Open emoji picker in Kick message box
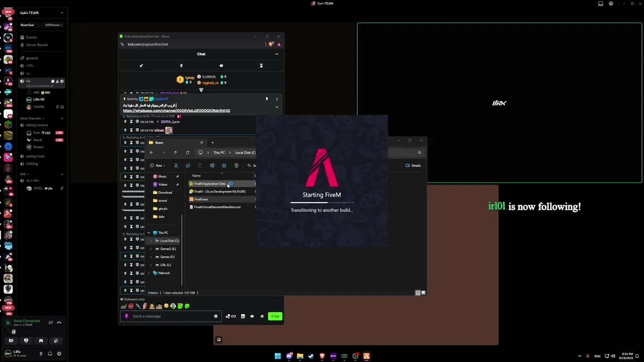644x362 pixels. (x=216, y=316)
